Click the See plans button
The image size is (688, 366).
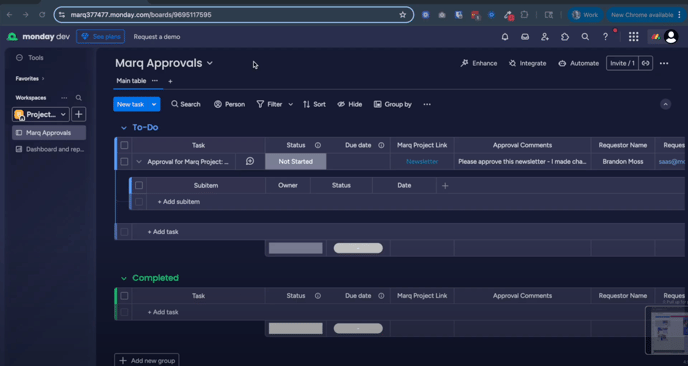pos(100,37)
